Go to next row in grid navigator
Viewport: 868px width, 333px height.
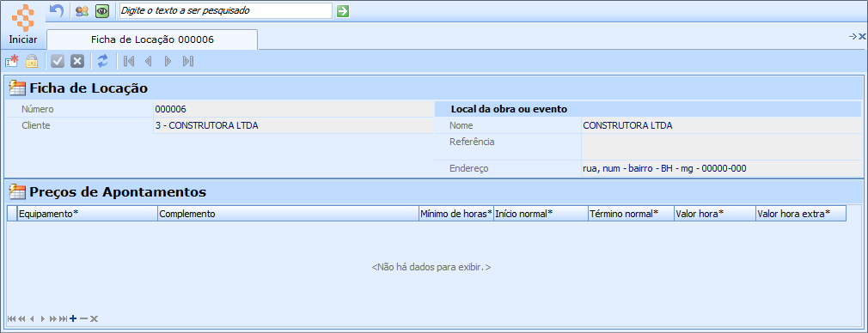(43, 318)
